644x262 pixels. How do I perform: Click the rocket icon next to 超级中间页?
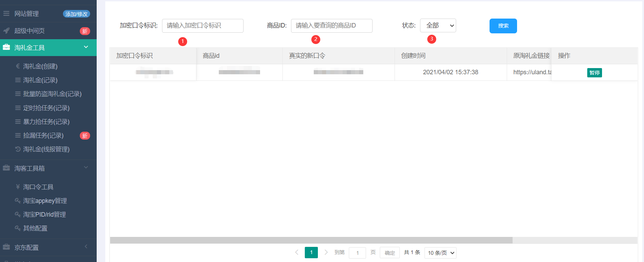[x=6, y=31]
